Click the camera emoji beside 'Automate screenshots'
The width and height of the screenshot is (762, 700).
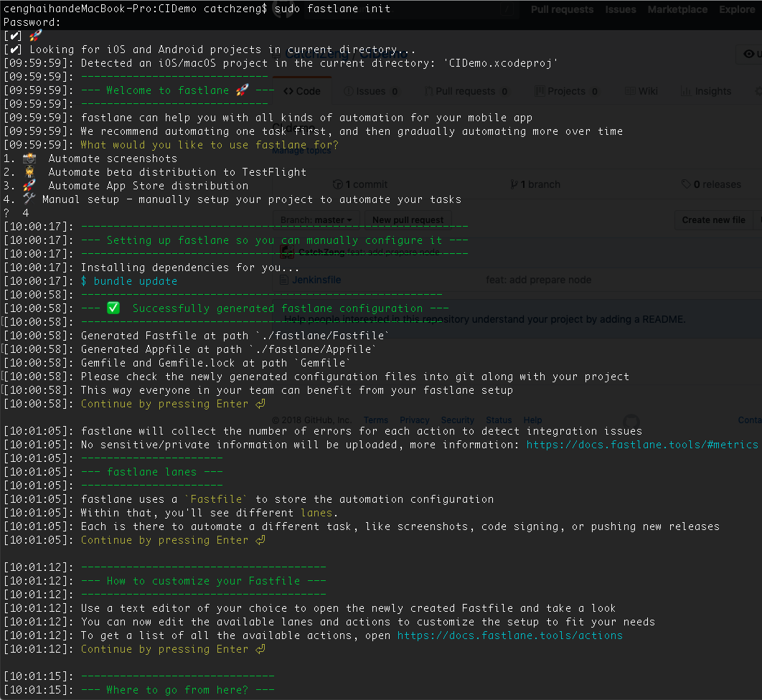tap(29, 158)
